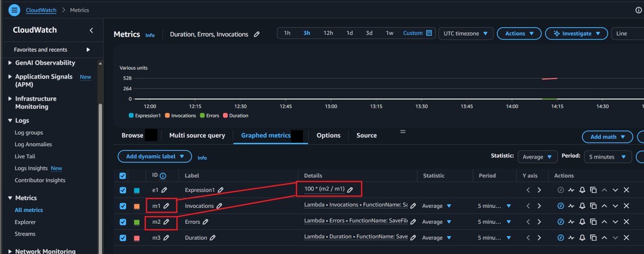
Task: Open the global Statistic Average dropdown
Action: point(538,157)
